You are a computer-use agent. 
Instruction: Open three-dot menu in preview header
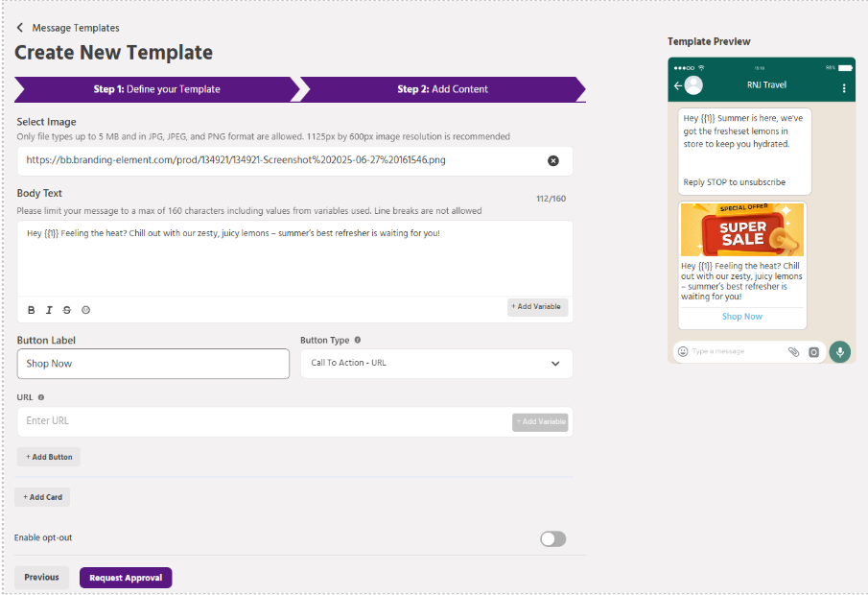tap(844, 86)
